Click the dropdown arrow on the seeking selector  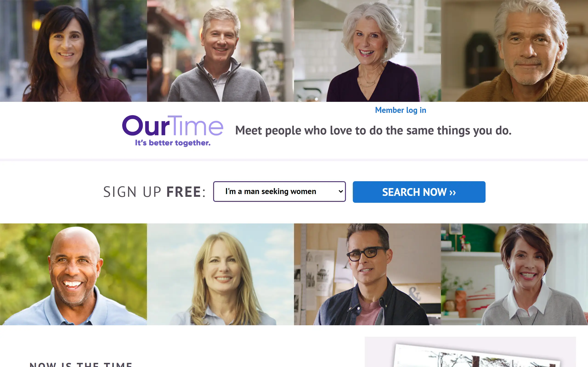pos(341,192)
